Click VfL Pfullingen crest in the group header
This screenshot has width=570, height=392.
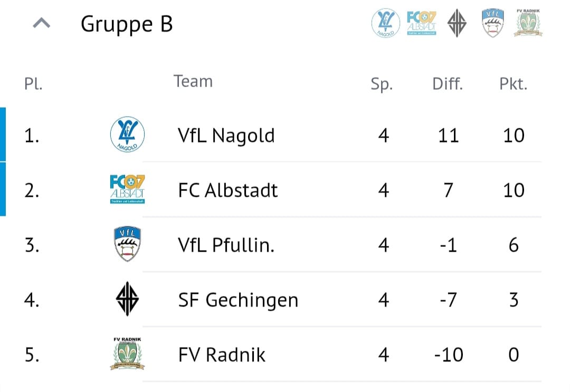click(x=493, y=24)
